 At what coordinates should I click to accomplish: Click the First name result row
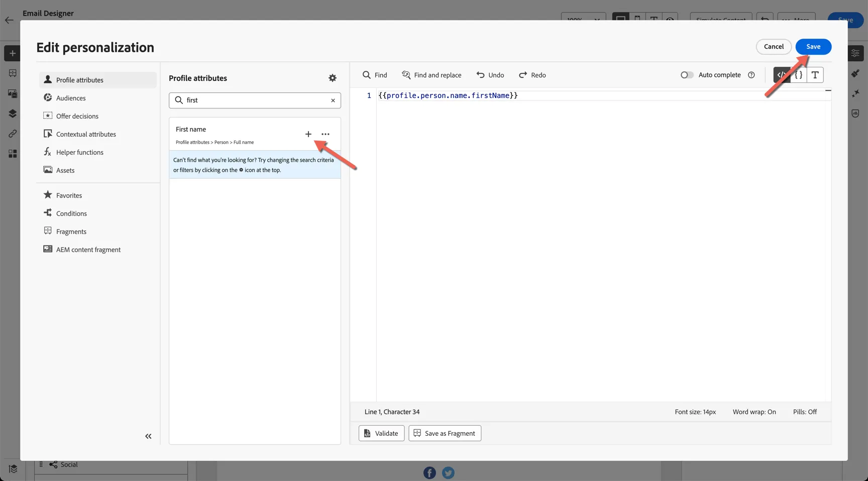coord(255,135)
